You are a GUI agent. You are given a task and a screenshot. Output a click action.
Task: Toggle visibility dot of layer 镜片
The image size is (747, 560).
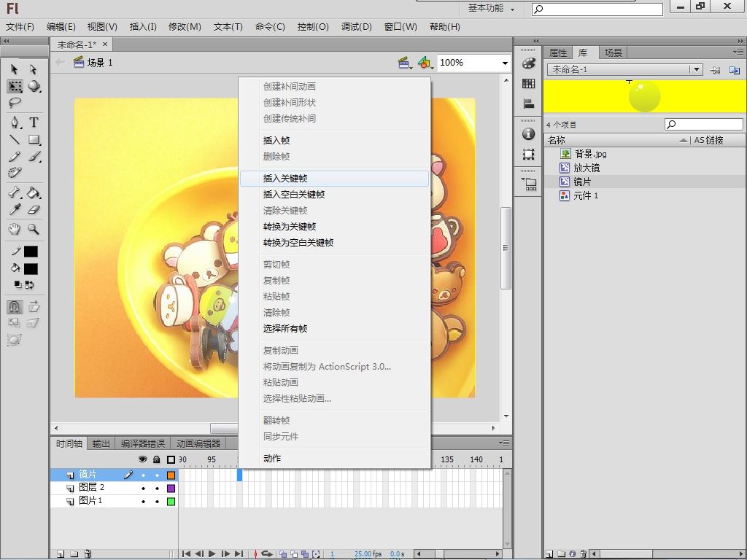[143, 475]
